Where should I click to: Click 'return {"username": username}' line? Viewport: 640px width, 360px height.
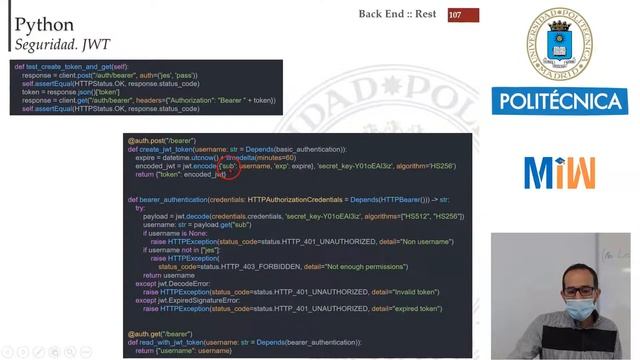(184, 351)
